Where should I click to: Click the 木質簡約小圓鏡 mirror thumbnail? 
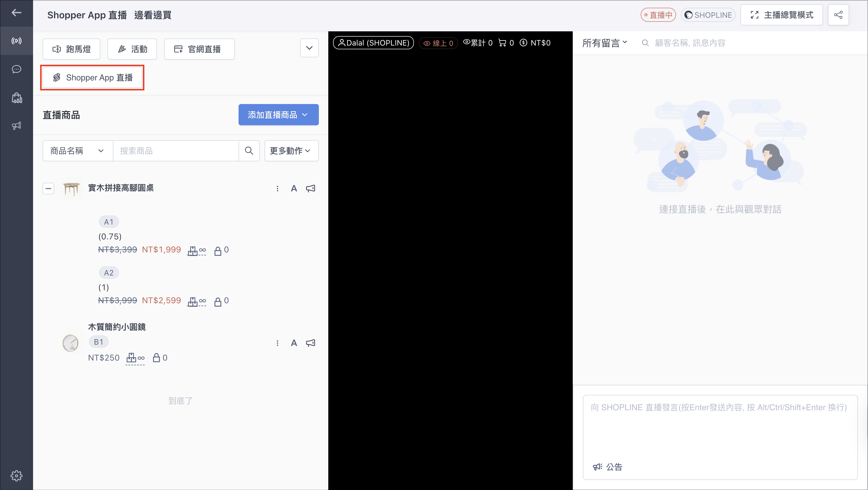[71, 343]
